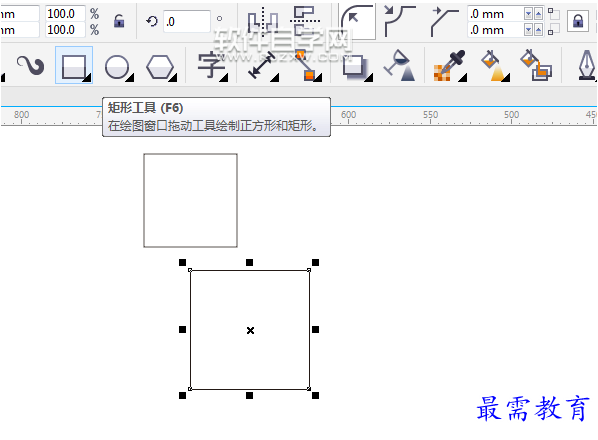
Task: Select the Drop Shadow tool
Action: pos(355,66)
